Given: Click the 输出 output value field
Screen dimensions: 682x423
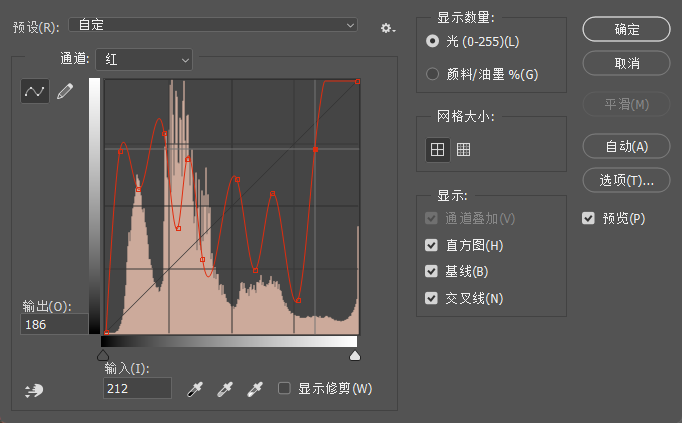Looking at the screenshot, I should click(54, 324).
